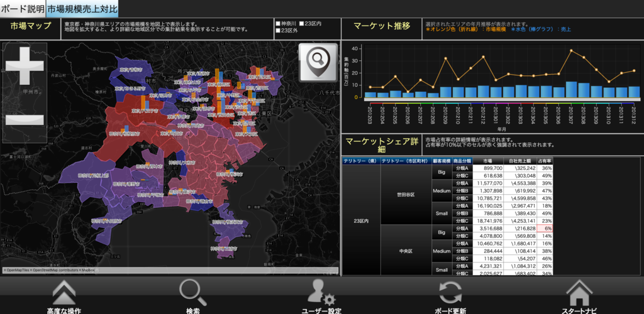Enable the 神奈川 checkbox

coord(279,24)
